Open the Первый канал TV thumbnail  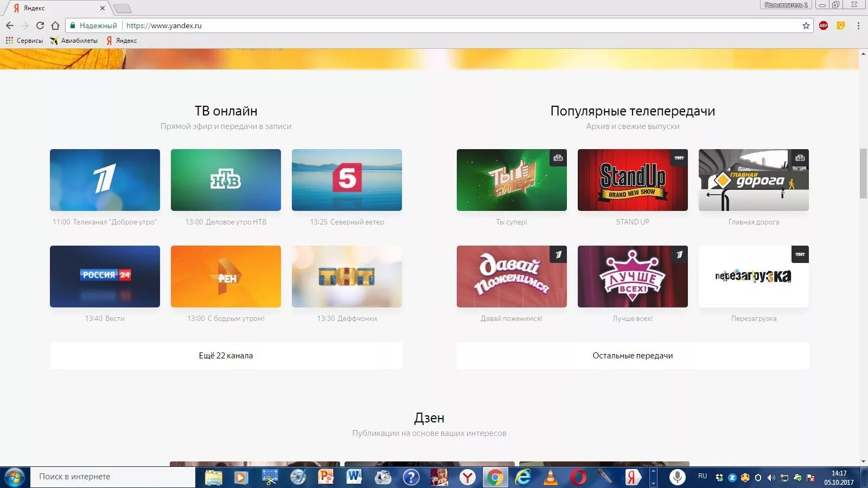pyautogui.click(x=105, y=180)
